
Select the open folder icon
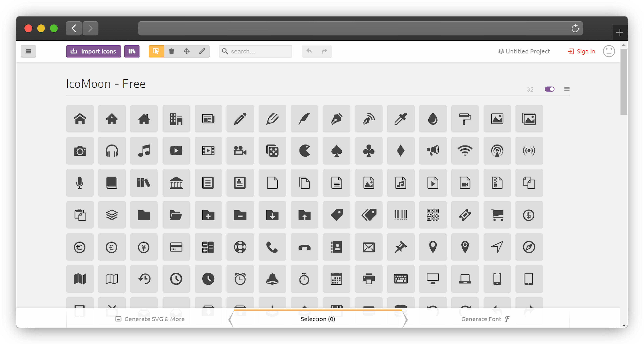[x=176, y=215]
